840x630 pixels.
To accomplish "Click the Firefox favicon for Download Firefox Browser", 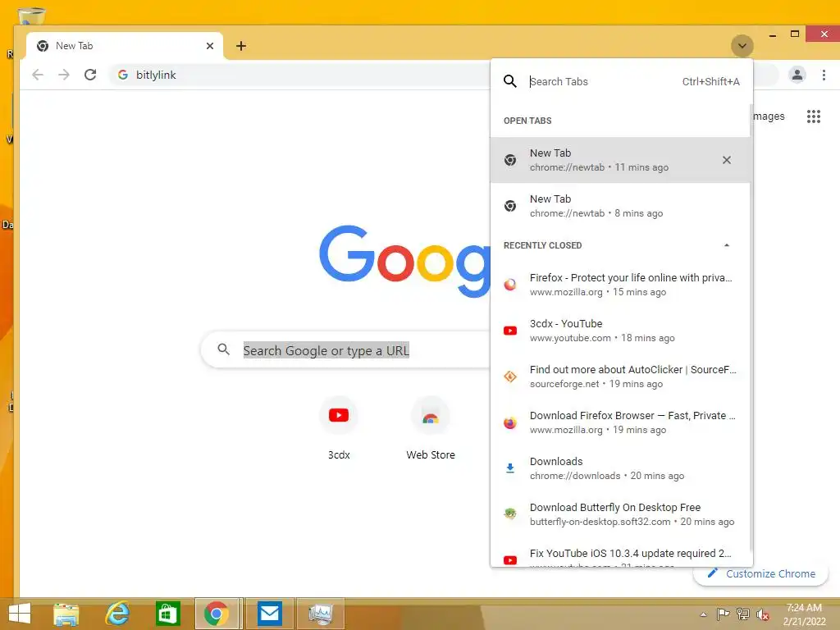I will pos(510,422).
